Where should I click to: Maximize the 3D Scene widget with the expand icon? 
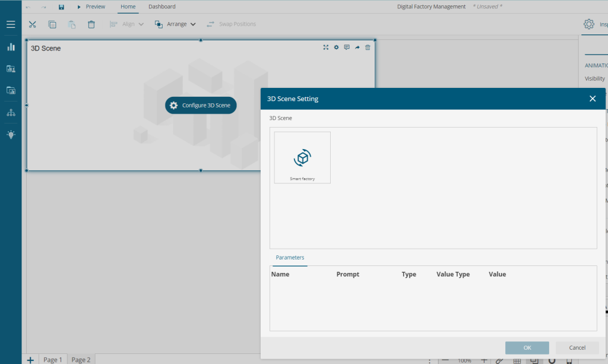(x=326, y=48)
